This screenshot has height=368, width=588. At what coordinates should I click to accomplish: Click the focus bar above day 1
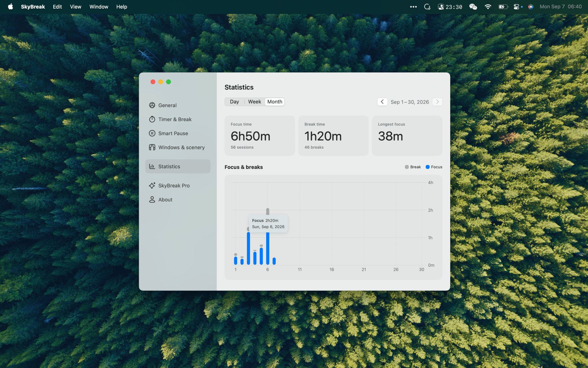[x=236, y=261]
